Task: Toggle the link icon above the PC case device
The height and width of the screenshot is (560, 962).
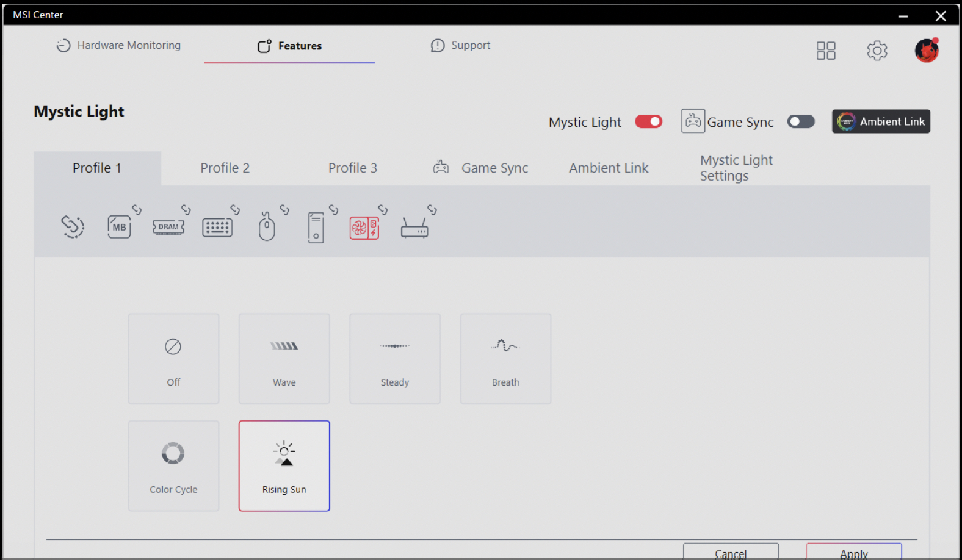Action: click(x=334, y=209)
